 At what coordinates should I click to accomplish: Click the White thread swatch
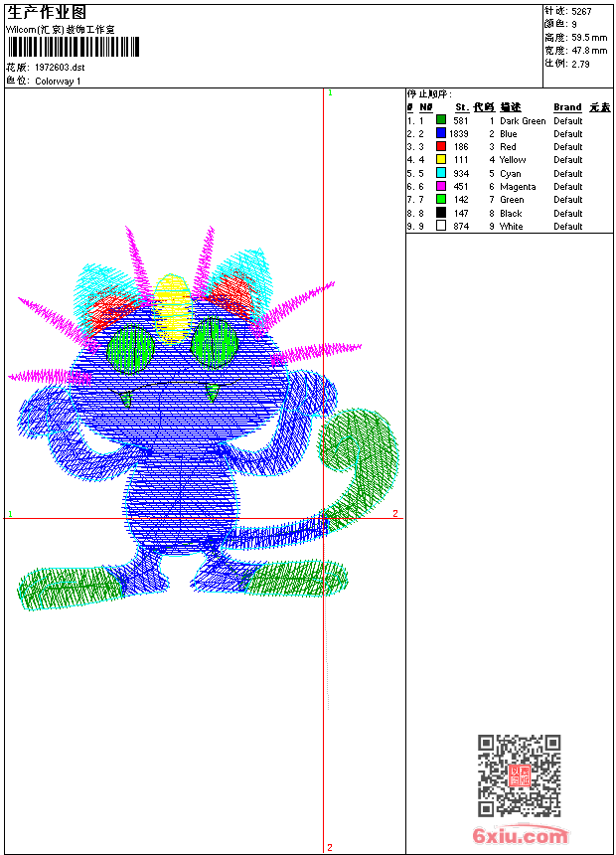441,226
